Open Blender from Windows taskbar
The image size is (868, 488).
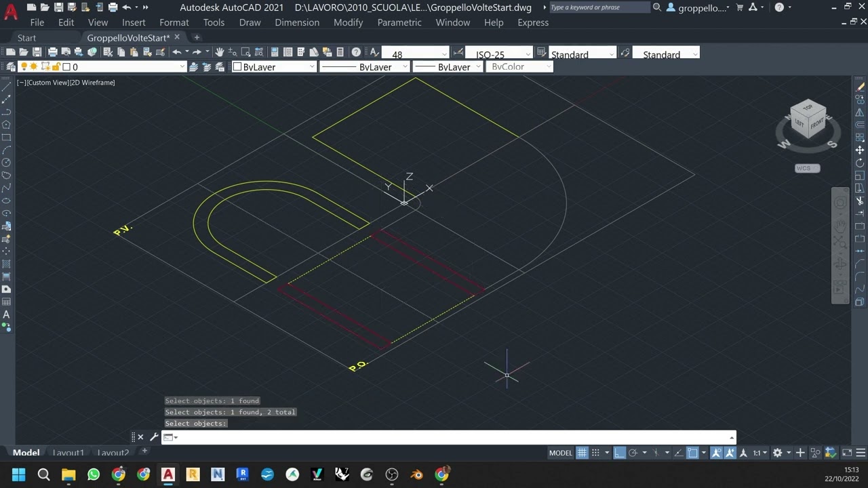tap(416, 474)
